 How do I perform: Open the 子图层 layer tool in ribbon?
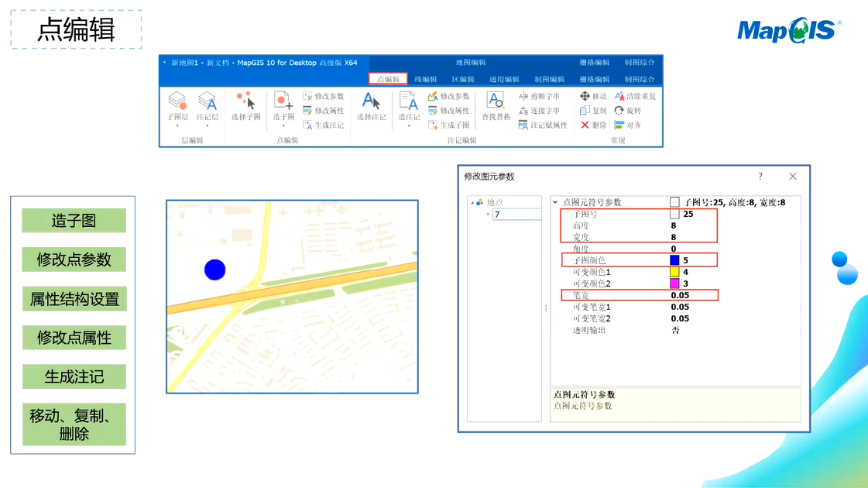coord(177,105)
